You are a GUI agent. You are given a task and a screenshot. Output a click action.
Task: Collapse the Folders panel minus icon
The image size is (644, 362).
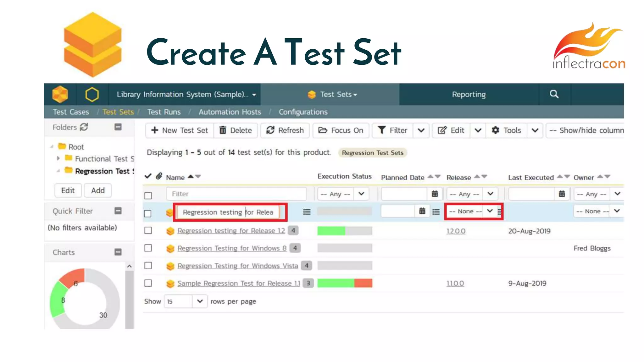click(x=118, y=127)
